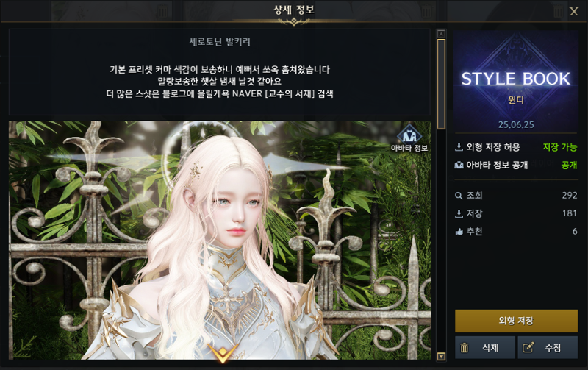Click the pencil edit icon on the 수정 button

528,347
